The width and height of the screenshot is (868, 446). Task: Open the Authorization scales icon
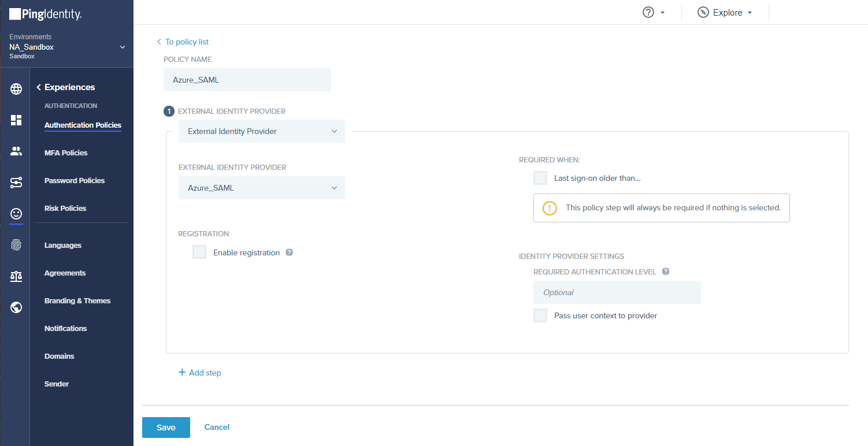pyautogui.click(x=16, y=276)
